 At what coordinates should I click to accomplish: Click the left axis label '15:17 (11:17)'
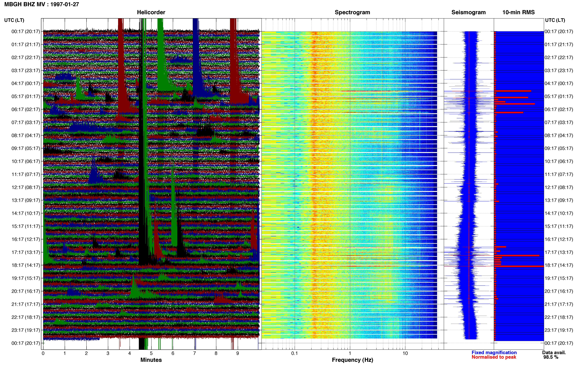[x=26, y=226]
